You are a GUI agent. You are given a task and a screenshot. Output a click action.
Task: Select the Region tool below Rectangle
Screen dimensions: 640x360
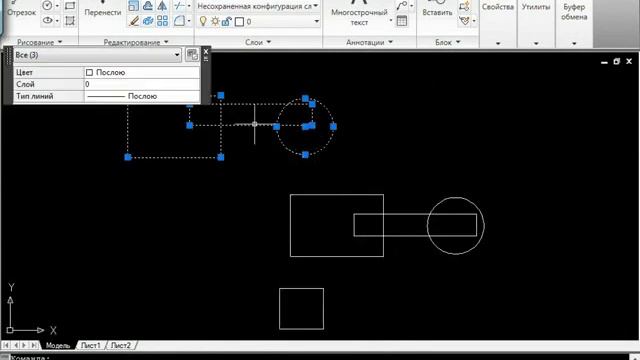(70, 20)
